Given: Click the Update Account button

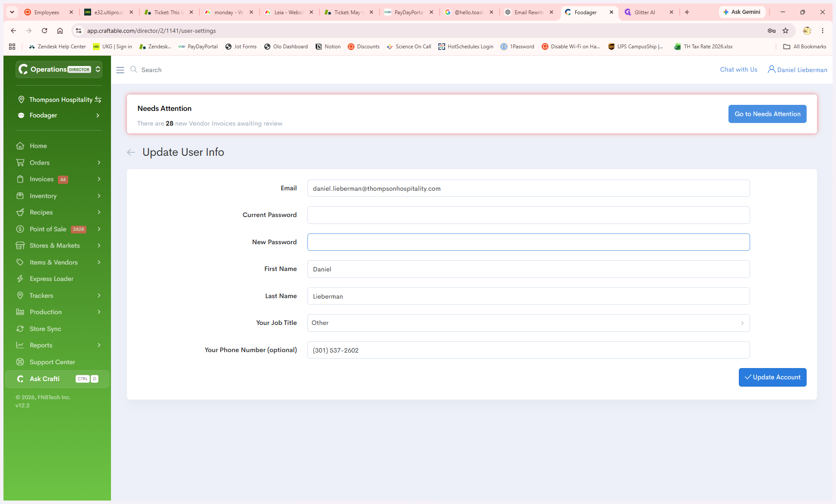Looking at the screenshot, I should coord(773,377).
